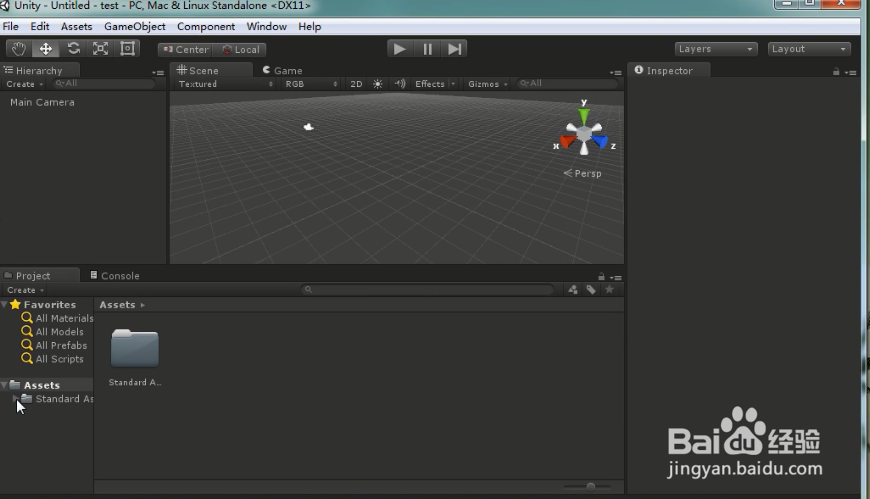Switch to the Game tab
The height and width of the screenshot is (499, 870).
282,70
